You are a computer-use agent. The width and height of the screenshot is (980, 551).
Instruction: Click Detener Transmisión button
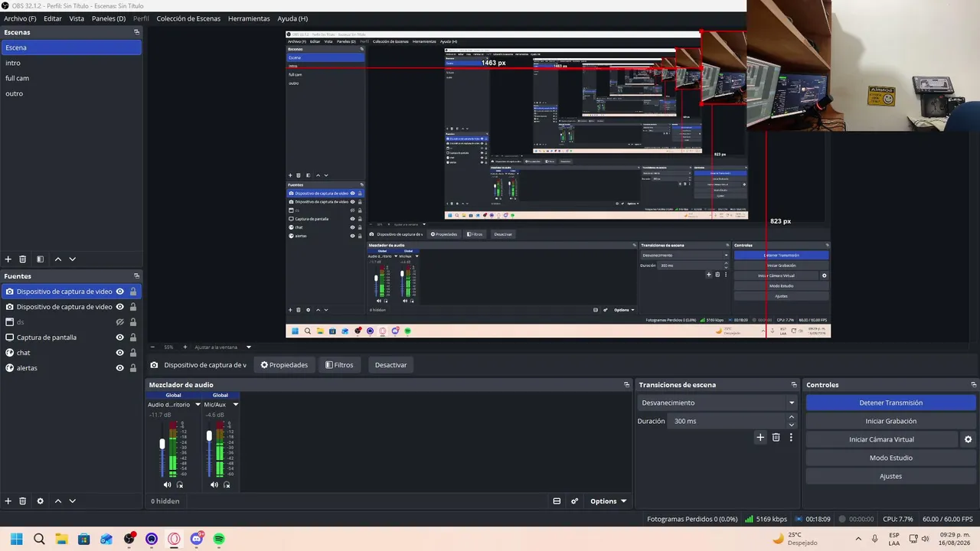click(891, 403)
